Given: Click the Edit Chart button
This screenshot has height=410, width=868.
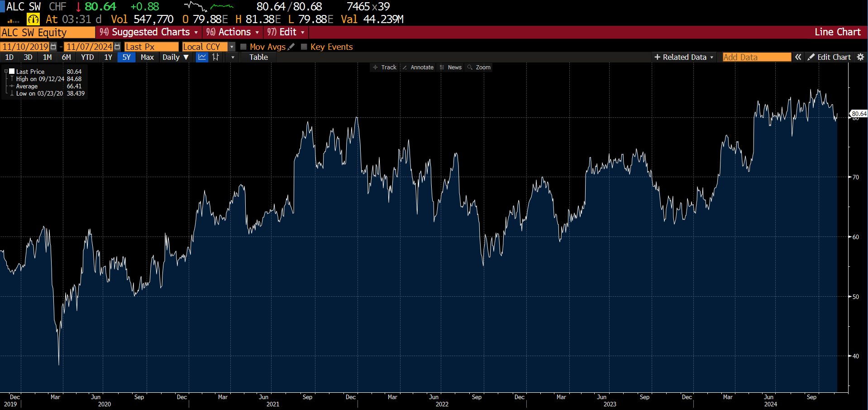Looking at the screenshot, I should (830, 57).
